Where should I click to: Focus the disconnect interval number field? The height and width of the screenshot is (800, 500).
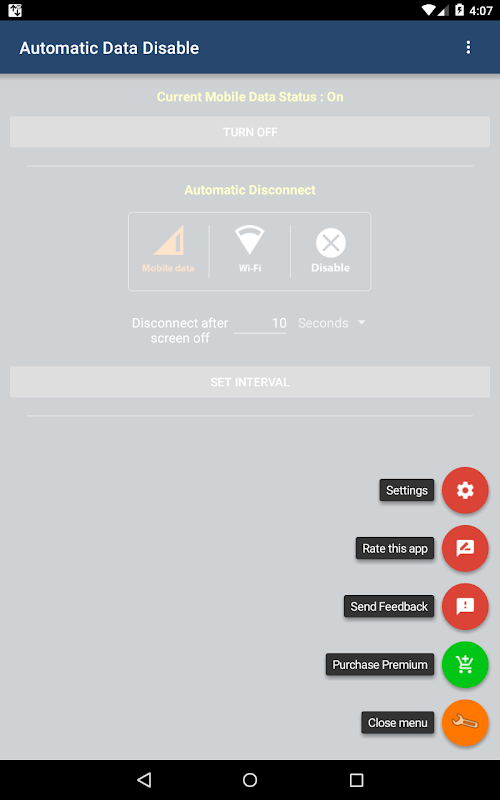point(260,323)
